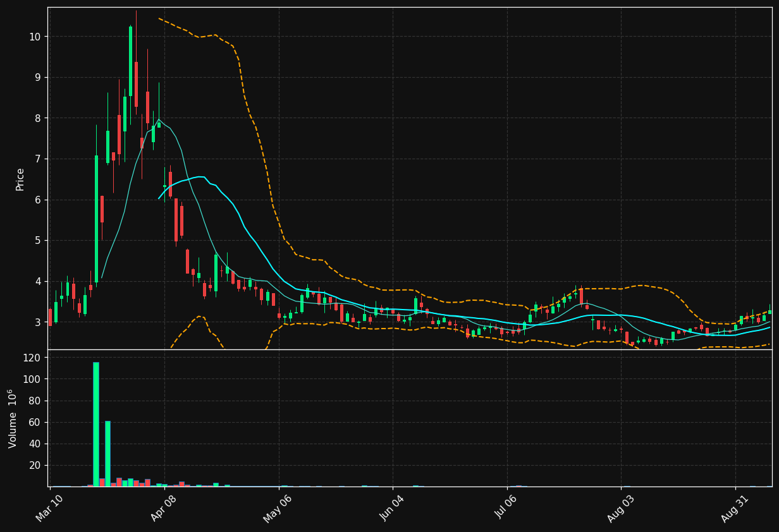Click the Aug 31 date label
Viewport: 779px width, 532px height.
pyautogui.click(x=735, y=508)
